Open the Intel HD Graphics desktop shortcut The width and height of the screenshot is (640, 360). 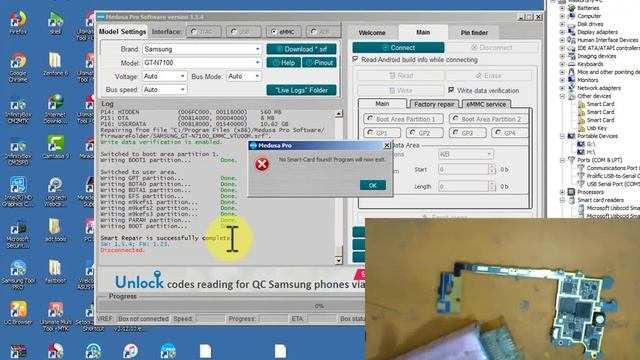point(18,191)
